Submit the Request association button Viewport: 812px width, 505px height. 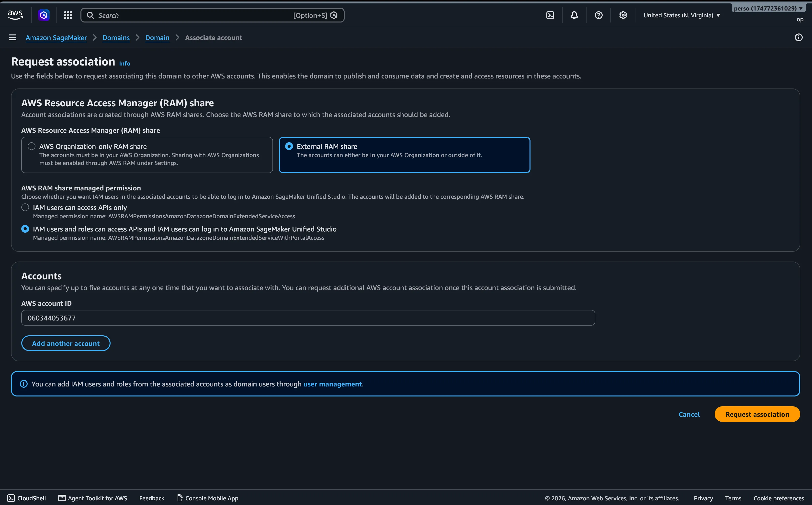(757, 414)
